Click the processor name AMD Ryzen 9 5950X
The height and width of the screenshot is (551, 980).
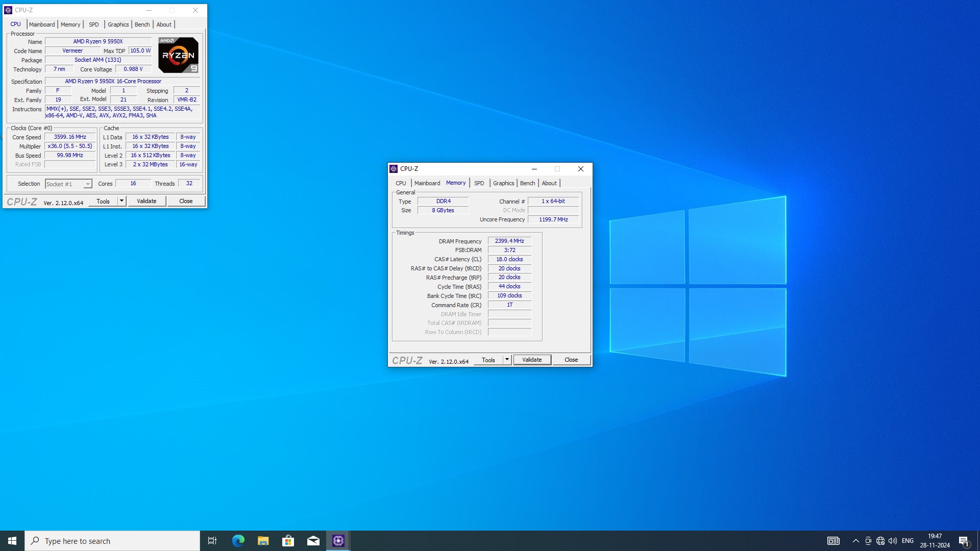point(98,41)
